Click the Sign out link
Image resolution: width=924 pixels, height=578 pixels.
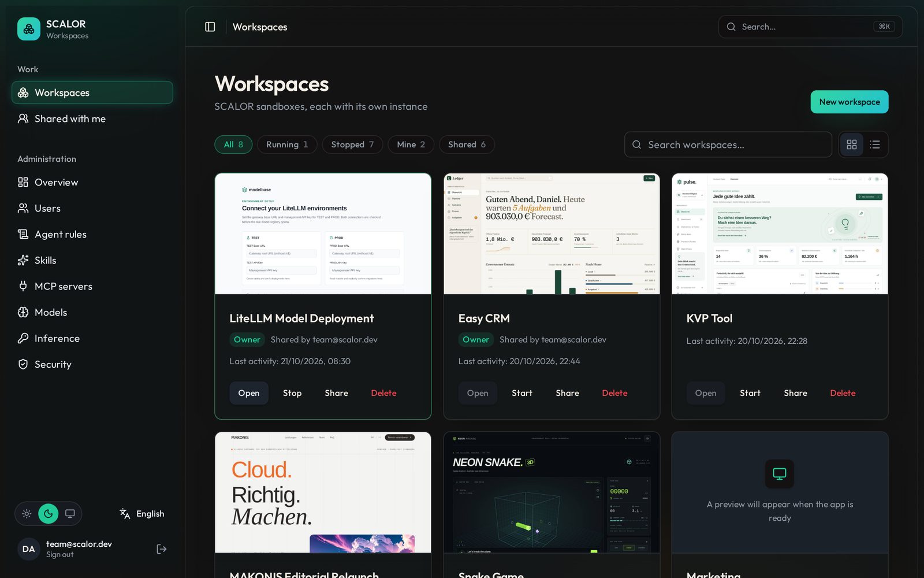(60, 555)
